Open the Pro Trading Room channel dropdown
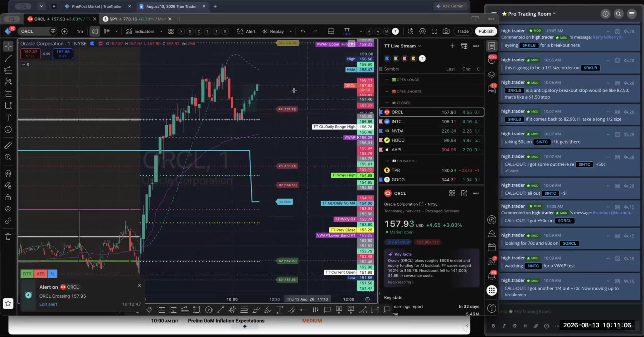Image resolution: width=644 pixels, height=337 pixels. [x=554, y=13]
